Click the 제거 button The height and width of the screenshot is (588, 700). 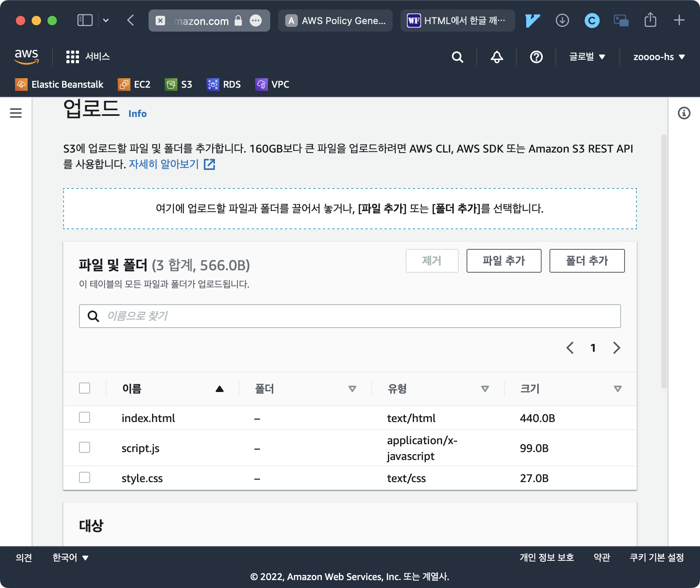tap(432, 261)
